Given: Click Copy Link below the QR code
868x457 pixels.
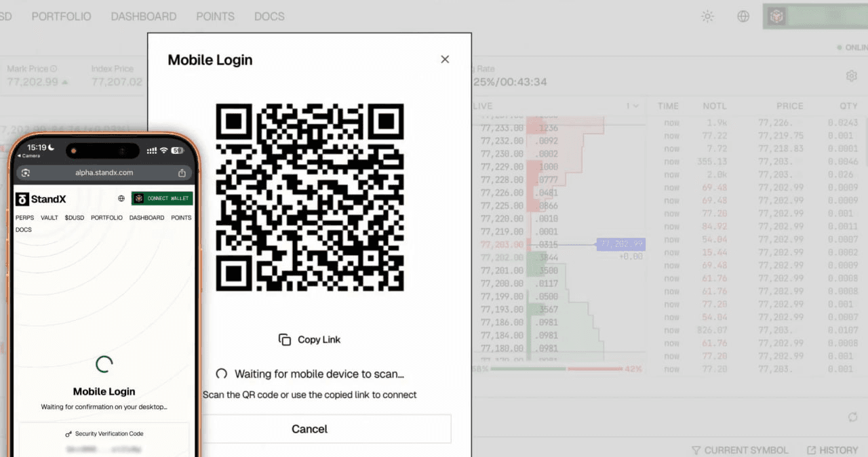Looking at the screenshot, I should (x=309, y=340).
